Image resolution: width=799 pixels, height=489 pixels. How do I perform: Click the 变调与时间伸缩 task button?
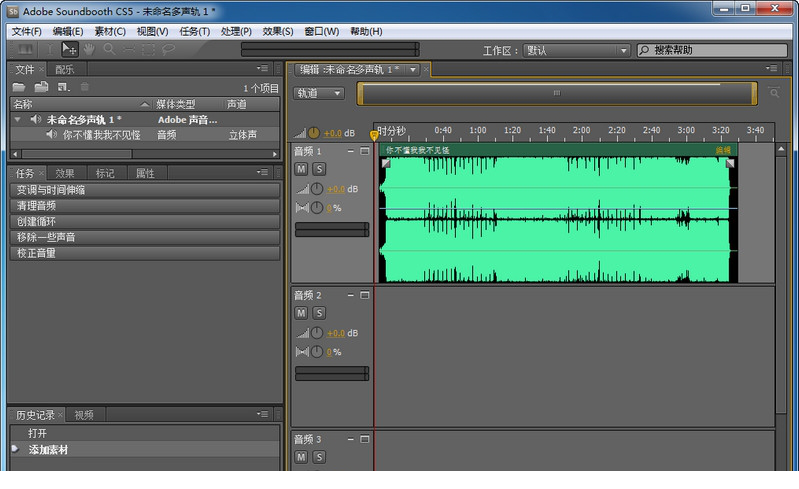[145, 191]
